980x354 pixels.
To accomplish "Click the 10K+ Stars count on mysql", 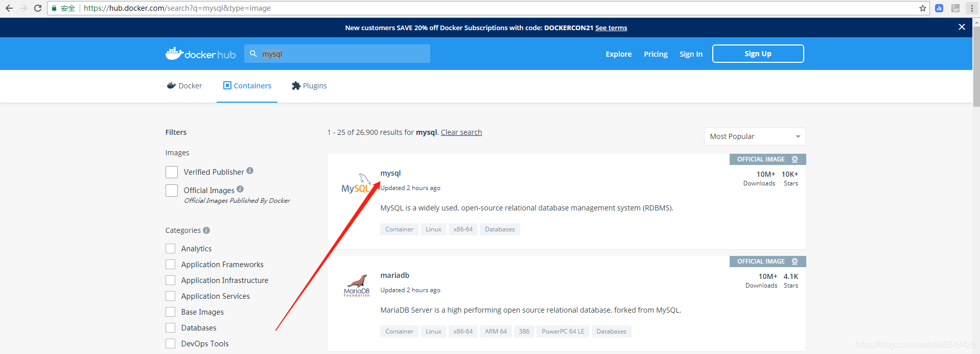I will pos(790,178).
